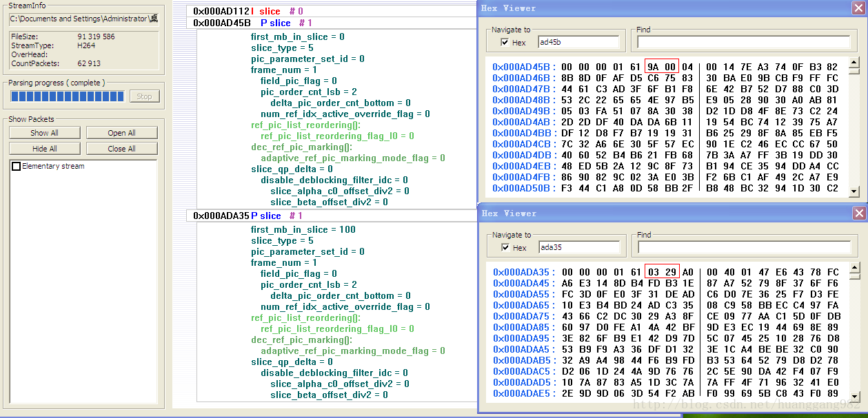Toggle Hex checkbox in upper Hex Viewer
868x418 pixels.
tap(505, 43)
